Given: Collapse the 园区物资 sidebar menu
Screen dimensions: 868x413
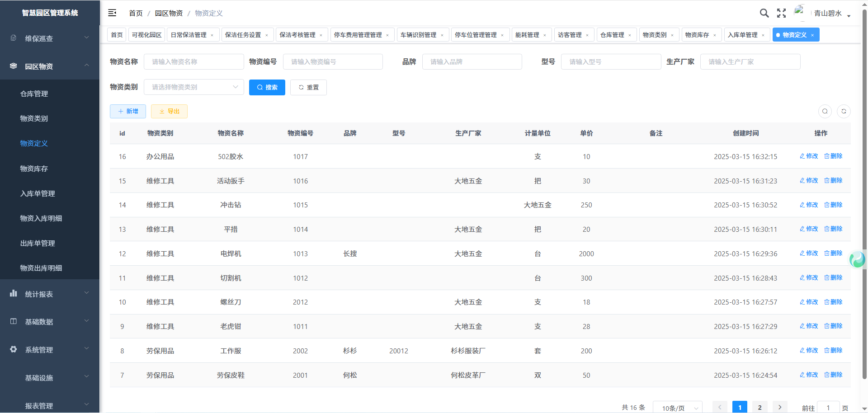Looking at the screenshot, I should [x=50, y=66].
